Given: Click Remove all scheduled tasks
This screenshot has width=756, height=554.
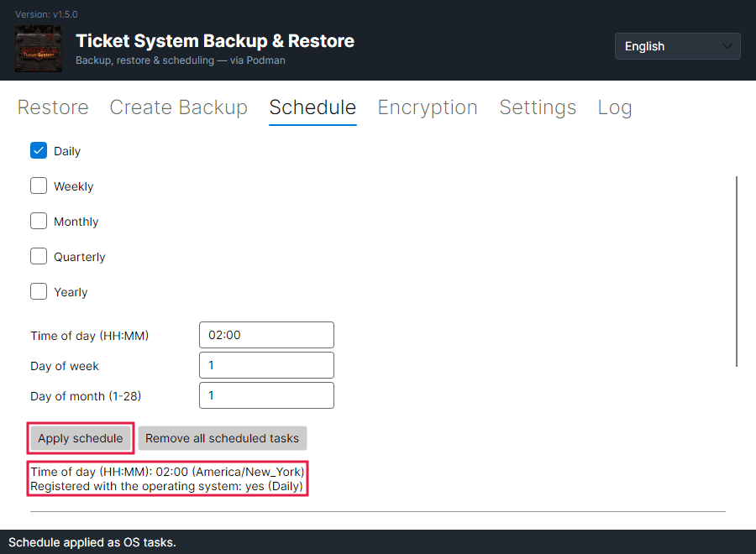Looking at the screenshot, I should tap(223, 438).
